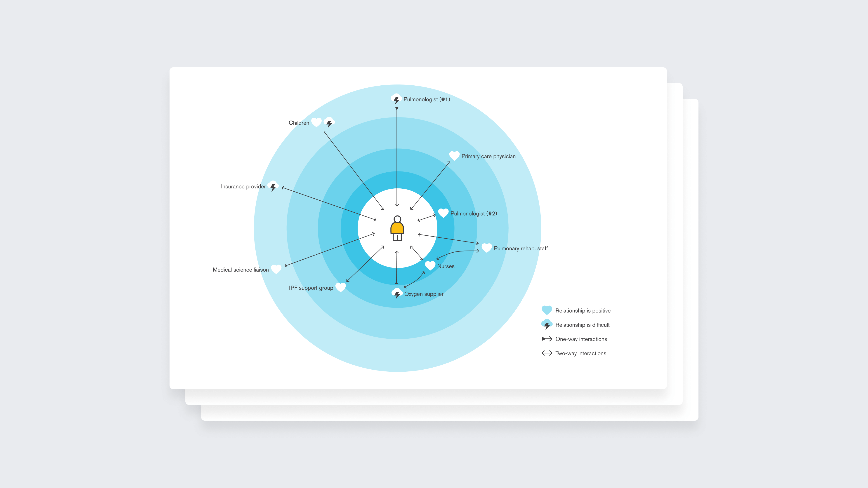Click the two-way interactions arrow in the legend
This screenshot has height=488, width=868.
click(x=547, y=353)
